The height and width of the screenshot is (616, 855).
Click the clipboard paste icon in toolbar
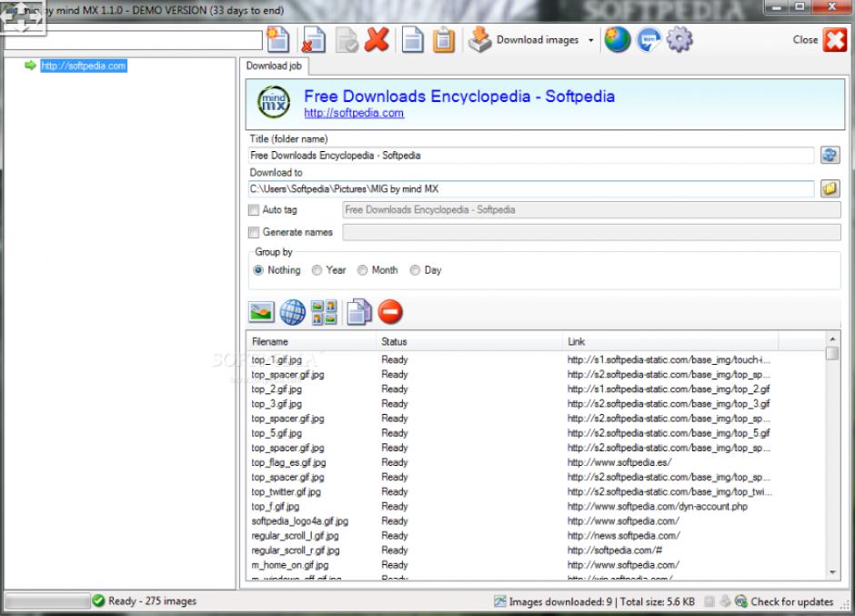click(x=444, y=40)
